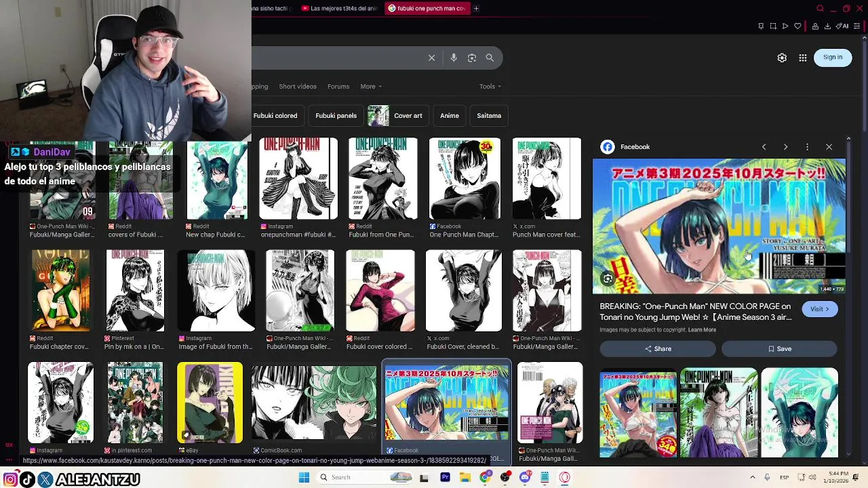This screenshot has height=488, width=868.
Task: Open Notepad from taskbar
Action: click(545, 477)
